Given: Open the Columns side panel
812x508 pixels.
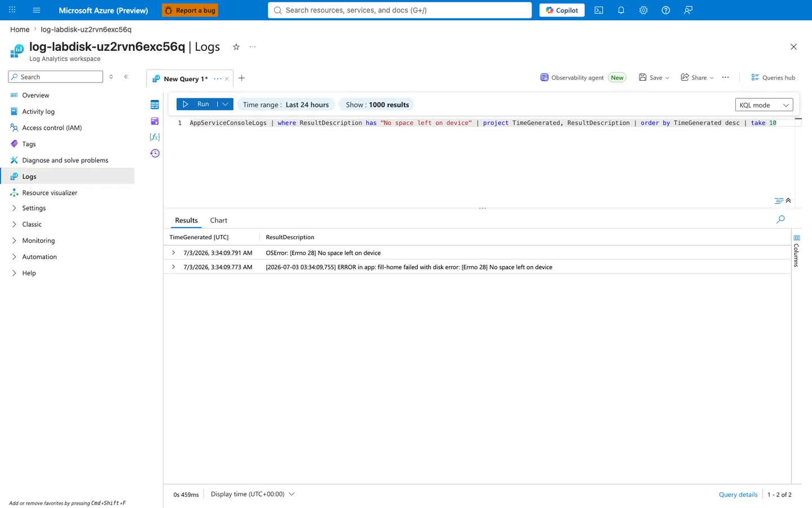Looking at the screenshot, I should pyautogui.click(x=796, y=251).
